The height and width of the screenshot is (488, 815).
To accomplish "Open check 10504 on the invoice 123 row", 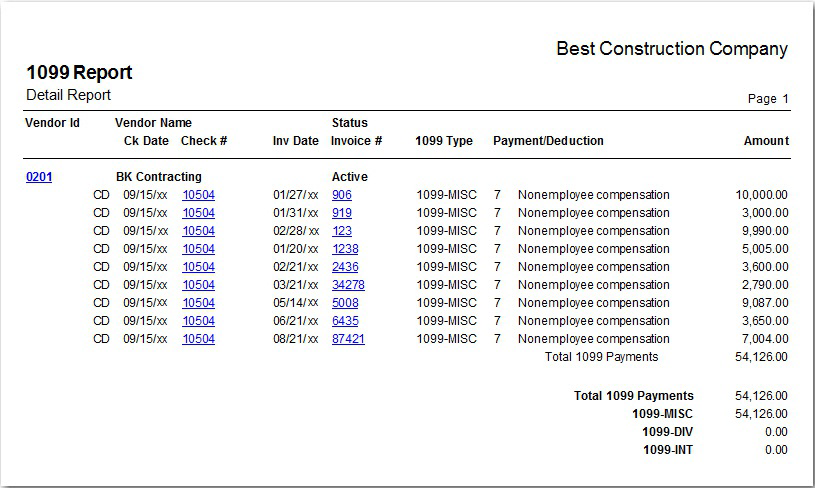I will (x=199, y=231).
